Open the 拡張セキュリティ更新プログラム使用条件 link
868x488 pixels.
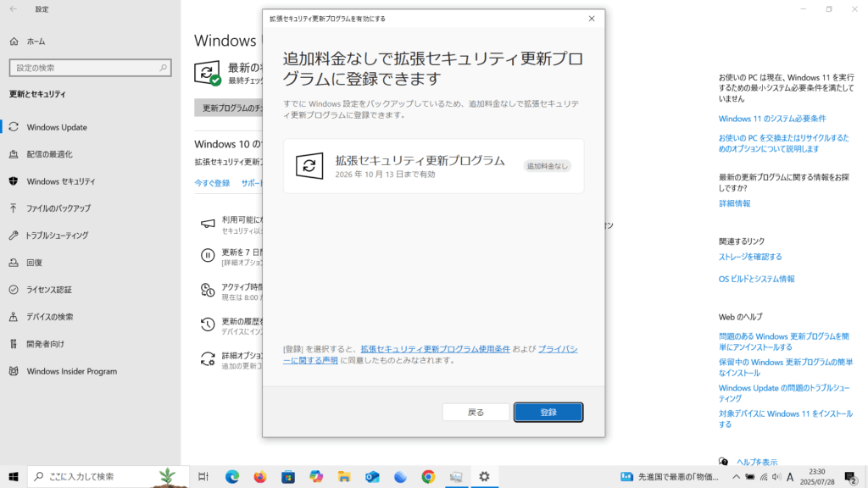pyautogui.click(x=435, y=349)
